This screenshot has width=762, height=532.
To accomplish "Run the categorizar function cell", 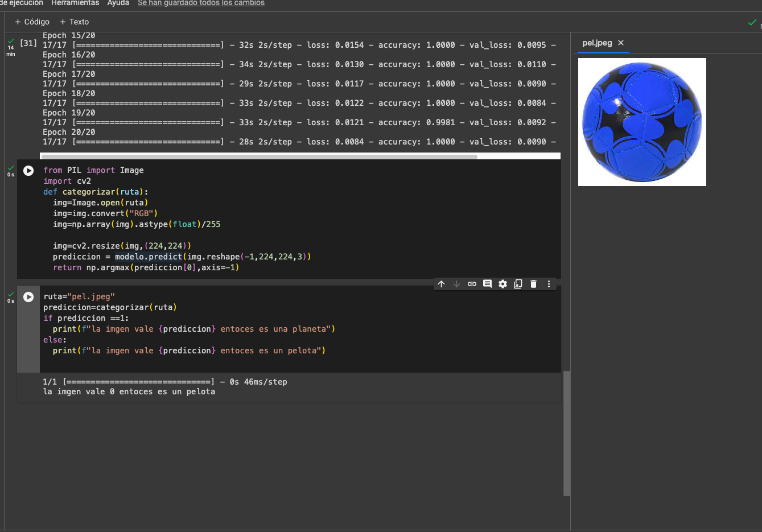I will coord(28,170).
